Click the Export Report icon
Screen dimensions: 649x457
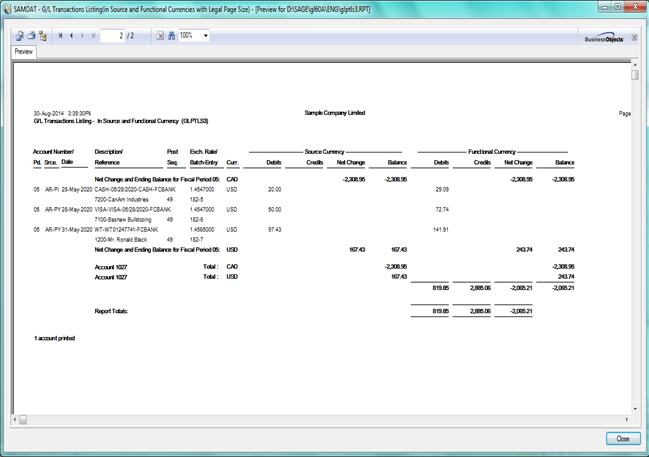(x=19, y=36)
